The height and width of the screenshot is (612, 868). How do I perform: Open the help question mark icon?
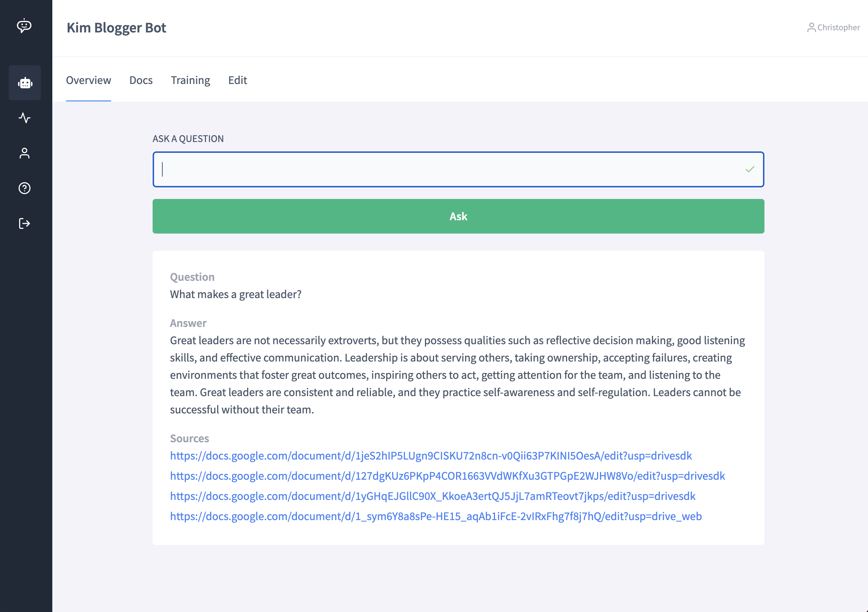(25, 188)
